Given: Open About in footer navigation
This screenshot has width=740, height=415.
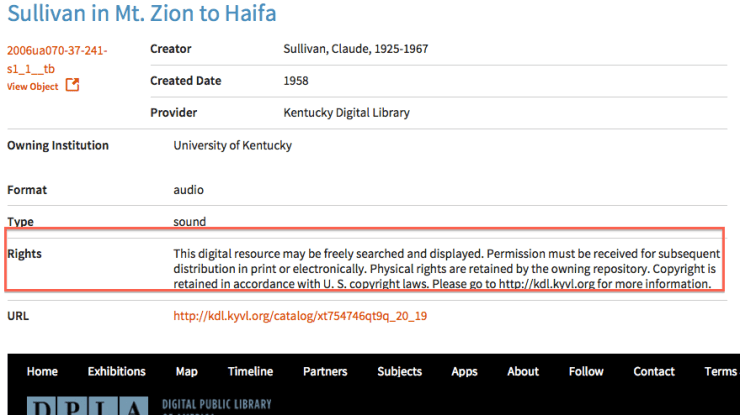Looking at the screenshot, I should tap(523, 372).
